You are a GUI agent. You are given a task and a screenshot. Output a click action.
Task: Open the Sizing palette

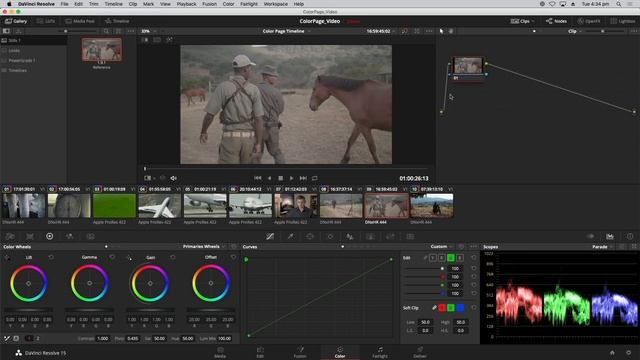coord(390,236)
